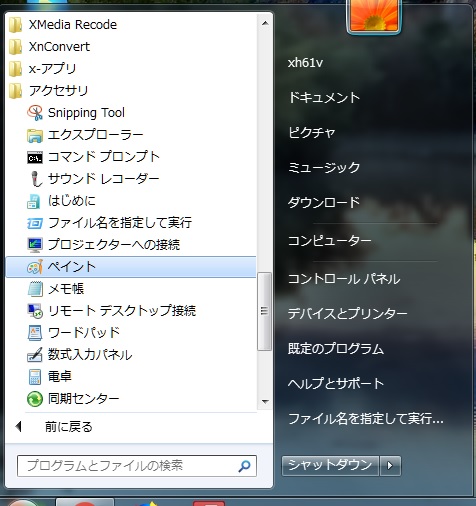Click the user account flower picture

[x=373, y=15]
